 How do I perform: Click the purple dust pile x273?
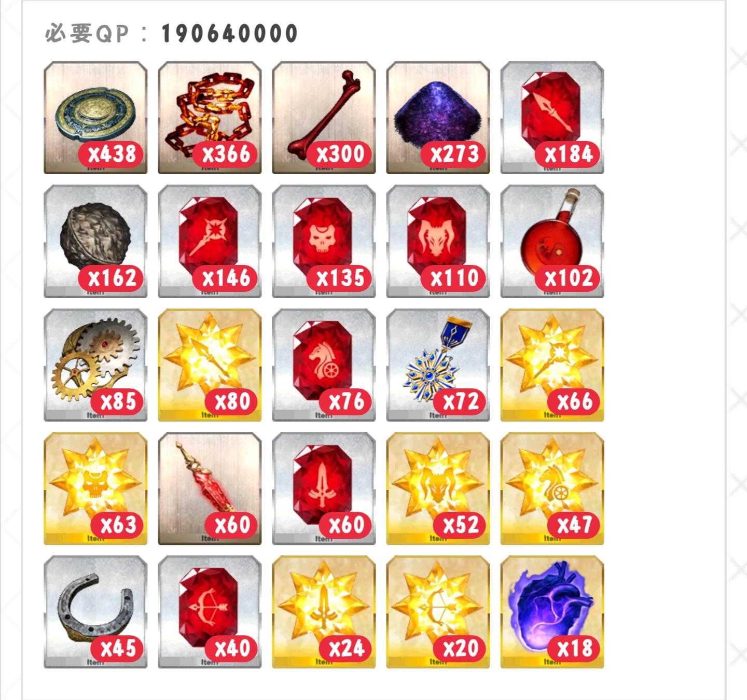(x=438, y=118)
